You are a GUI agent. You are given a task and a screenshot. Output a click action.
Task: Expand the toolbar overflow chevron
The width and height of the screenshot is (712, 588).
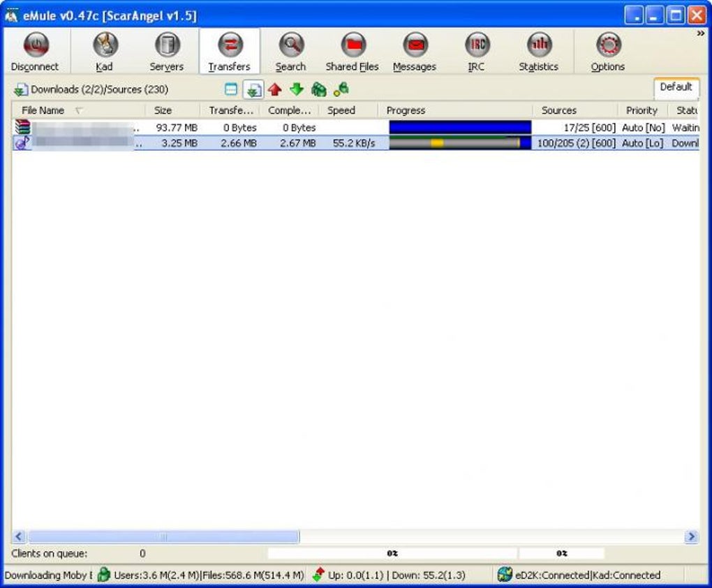[x=701, y=34]
